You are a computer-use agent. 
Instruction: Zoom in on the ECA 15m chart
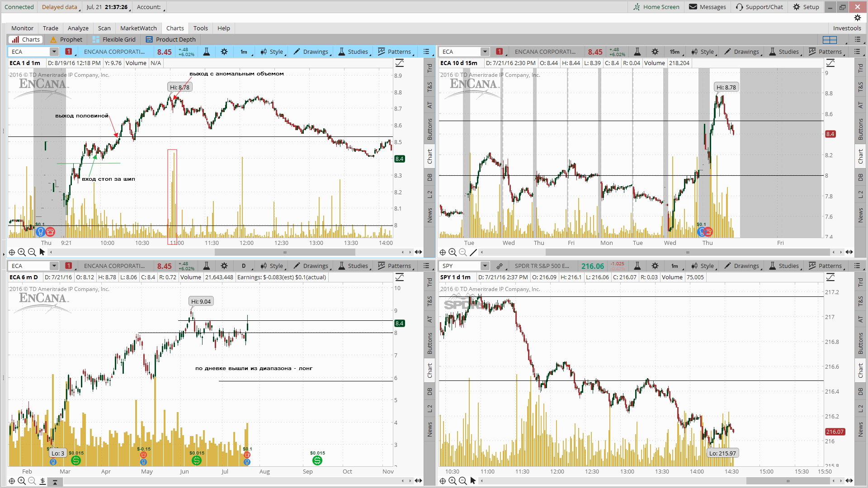[x=453, y=252]
